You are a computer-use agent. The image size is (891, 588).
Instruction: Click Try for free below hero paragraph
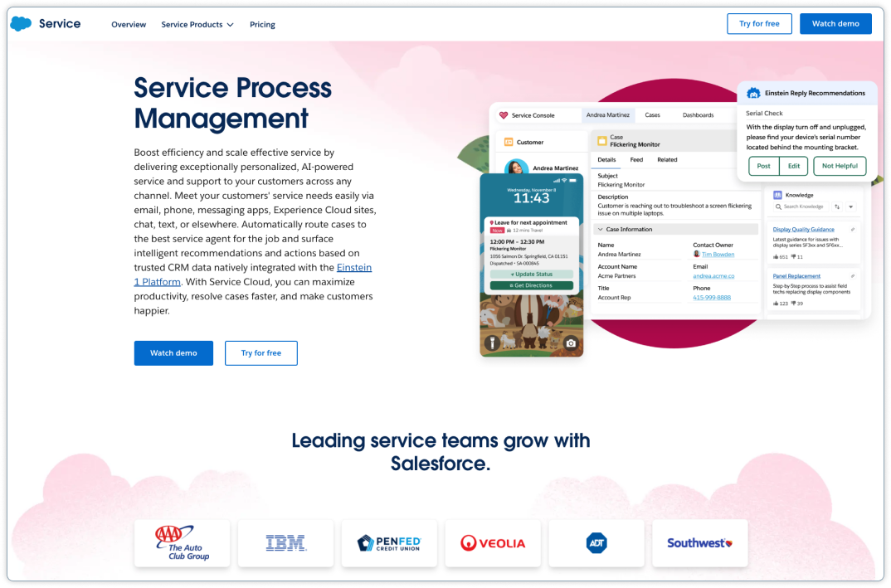click(x=260, y=352)
